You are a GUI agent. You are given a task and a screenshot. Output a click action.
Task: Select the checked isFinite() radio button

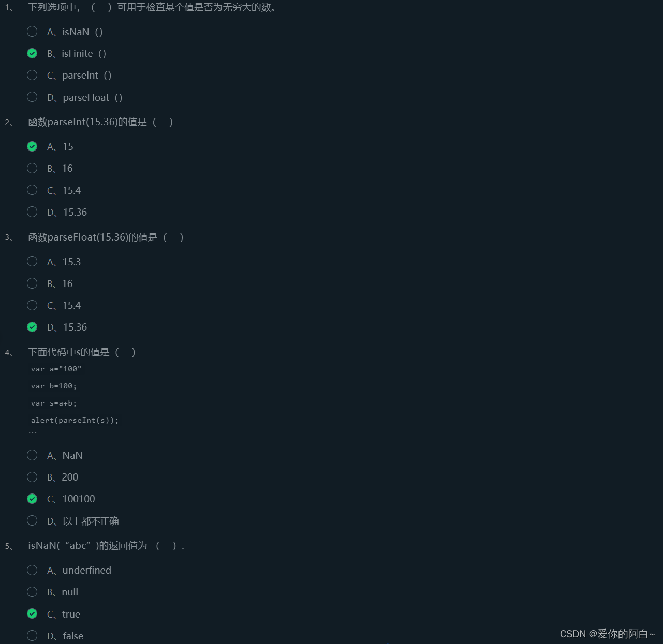point(32,53)
